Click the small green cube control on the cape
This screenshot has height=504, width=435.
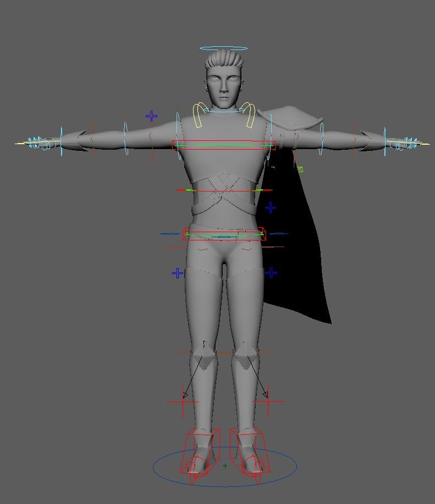pyautogui.click(x=300, y=169)
